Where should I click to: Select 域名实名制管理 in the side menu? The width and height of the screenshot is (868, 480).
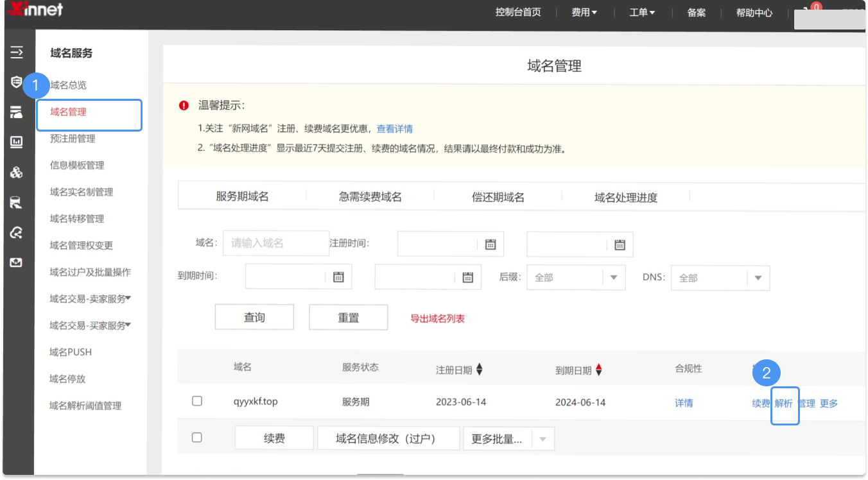(82, 192)
